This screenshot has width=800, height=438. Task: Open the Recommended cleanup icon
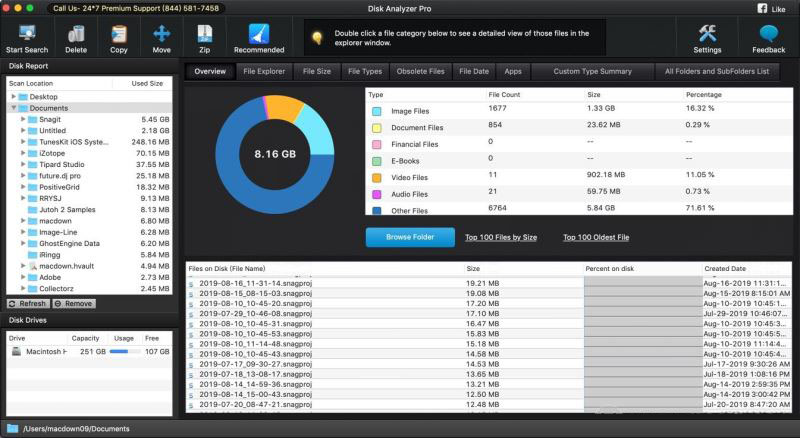[259, 34]
